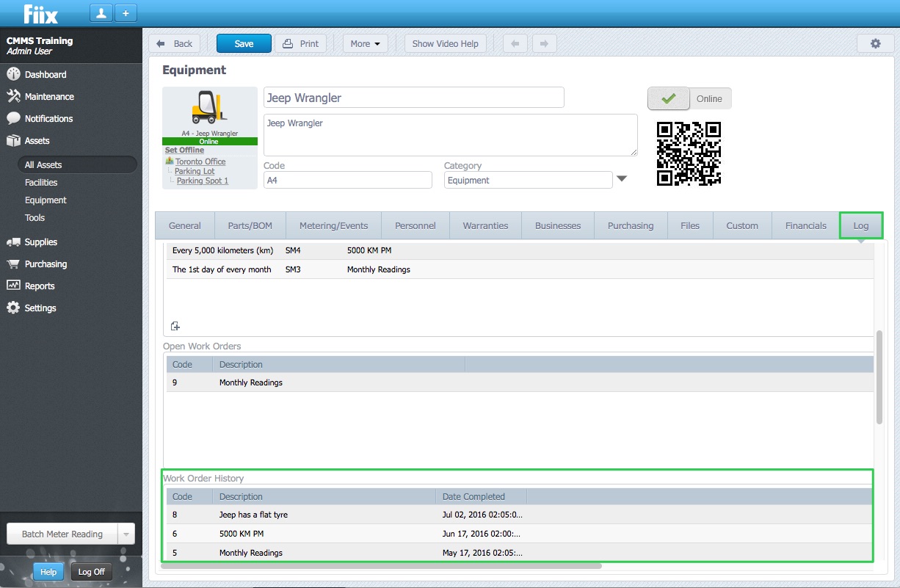Click the Date Completed column header
The image size is (900, 588).
(481, 497)
